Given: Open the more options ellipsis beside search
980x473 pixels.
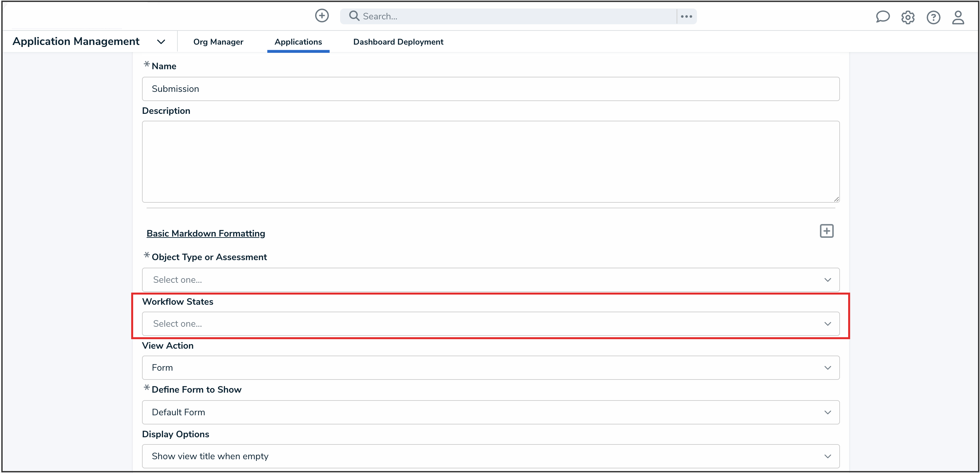Looking at the screenshot, I should (x=687, y=16).
